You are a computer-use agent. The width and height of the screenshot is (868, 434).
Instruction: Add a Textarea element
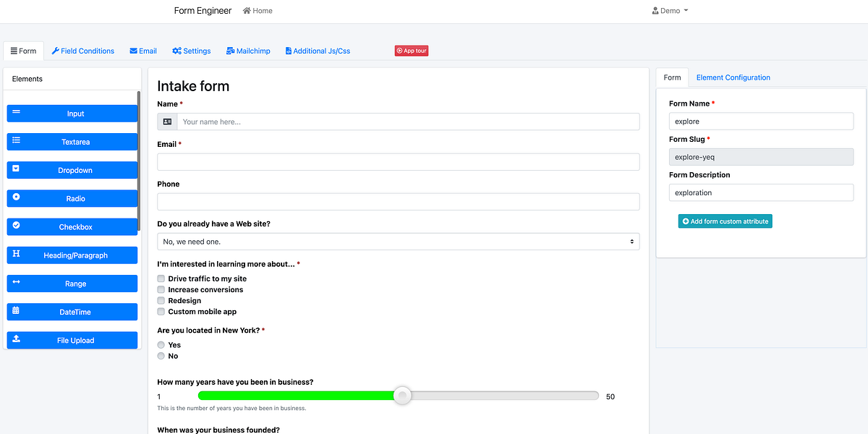pos(72,142)
